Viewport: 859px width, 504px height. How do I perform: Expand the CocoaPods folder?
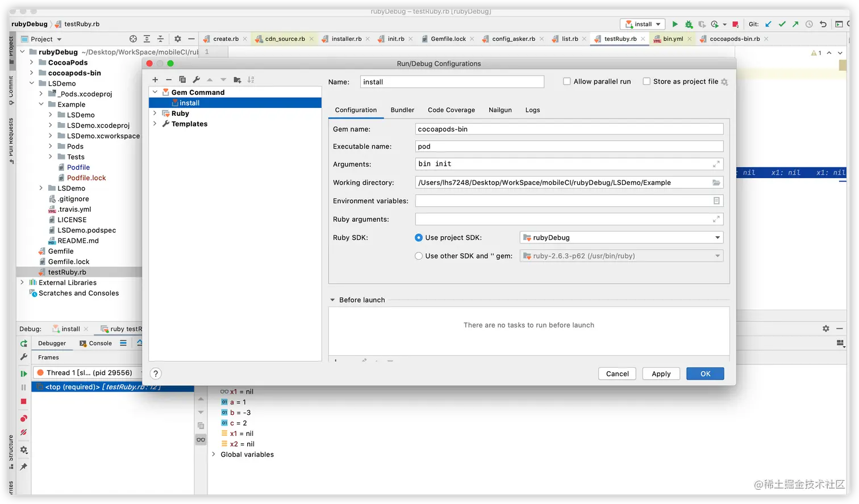[32, 62]
